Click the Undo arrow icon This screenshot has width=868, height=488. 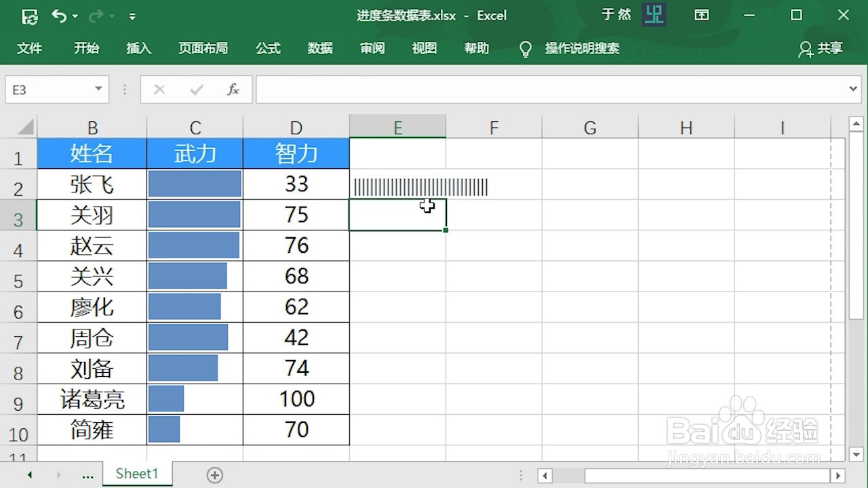60,15
